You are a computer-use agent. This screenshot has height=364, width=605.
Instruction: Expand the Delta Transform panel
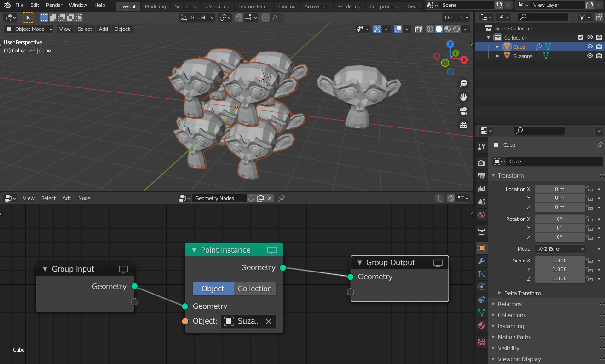tap(522, 293)
